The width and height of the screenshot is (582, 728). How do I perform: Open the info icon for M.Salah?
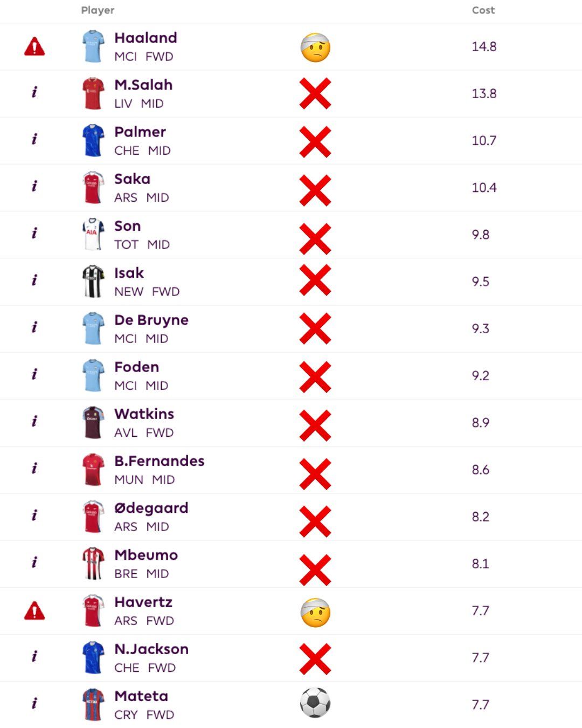(34, 92)
